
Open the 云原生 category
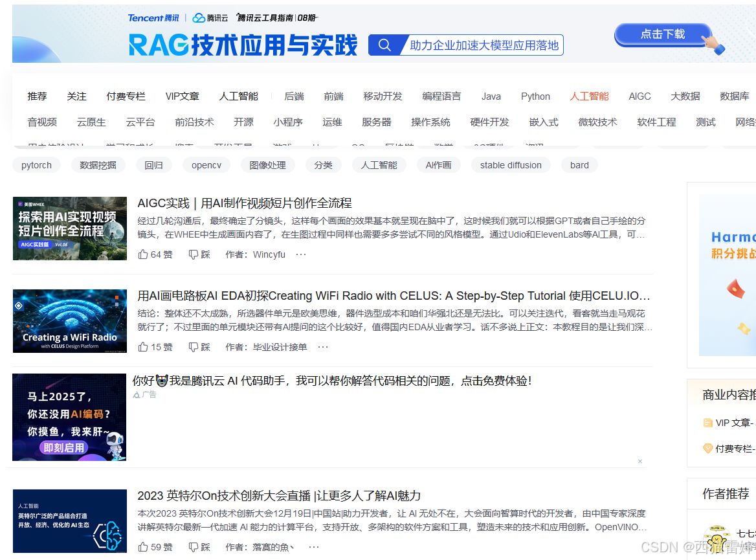click(x=91, y=122)
